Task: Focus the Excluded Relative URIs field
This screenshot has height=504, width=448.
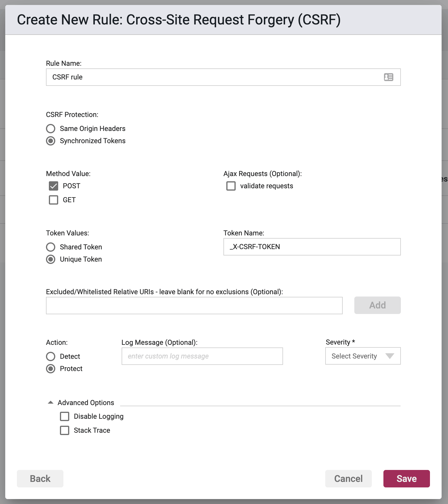Action: tap(194, 306)
